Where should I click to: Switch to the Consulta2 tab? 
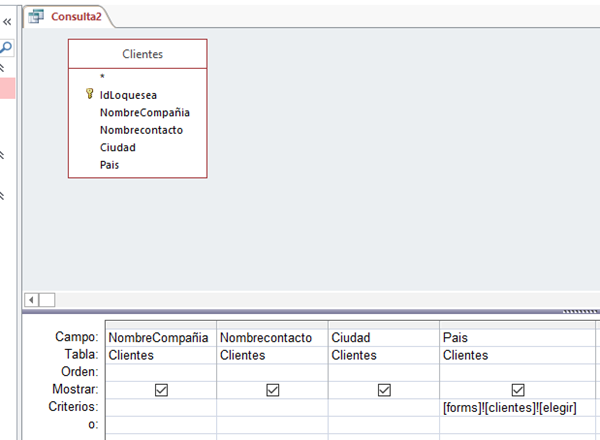[x=77, y=17]
